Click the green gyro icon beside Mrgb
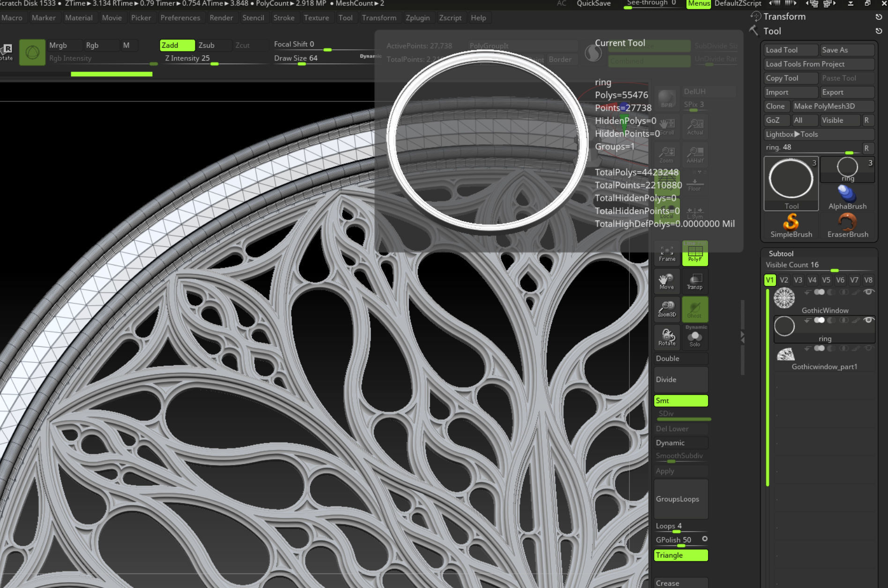 [x=32, y=52]
